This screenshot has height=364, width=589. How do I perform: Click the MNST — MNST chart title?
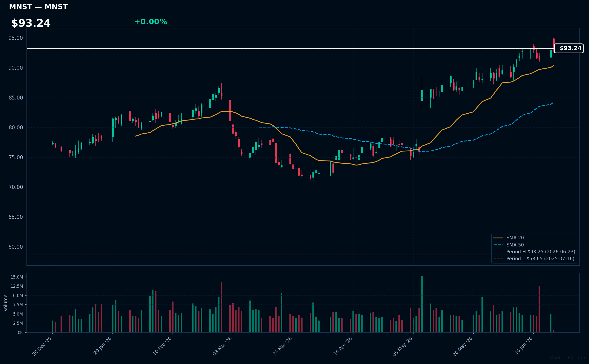pos(38,7)
